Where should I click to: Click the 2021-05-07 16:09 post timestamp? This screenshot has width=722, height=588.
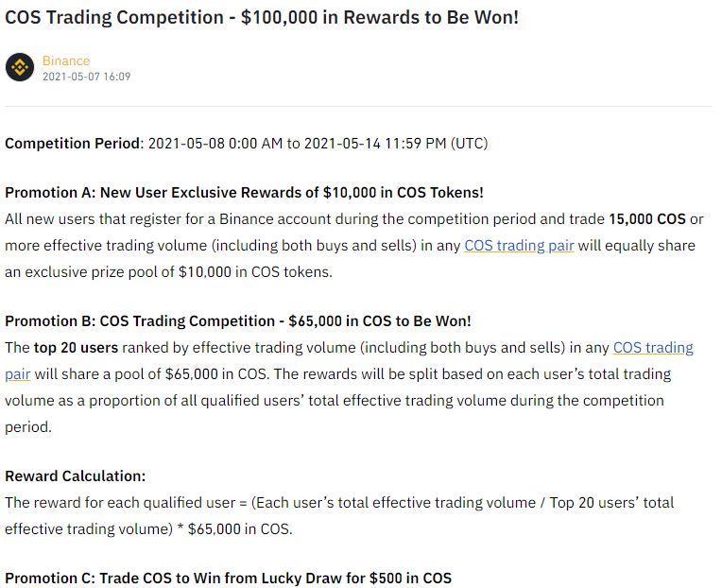(87, 77)
